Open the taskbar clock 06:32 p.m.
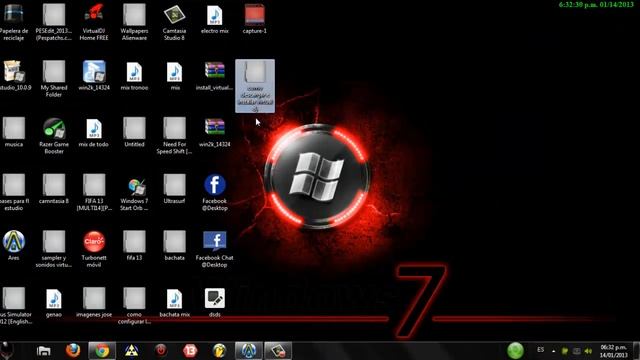640x360 pixels. click(x=613, y=351)
